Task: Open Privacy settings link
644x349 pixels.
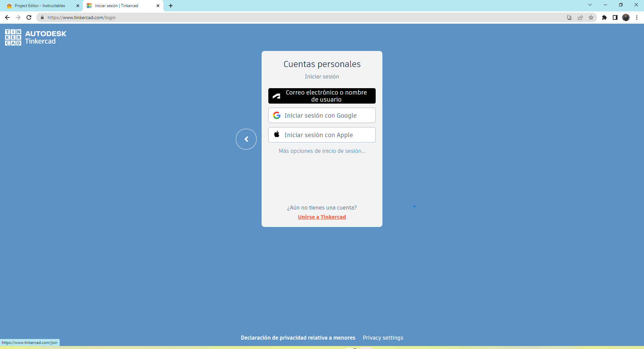Action: (383, 338)
